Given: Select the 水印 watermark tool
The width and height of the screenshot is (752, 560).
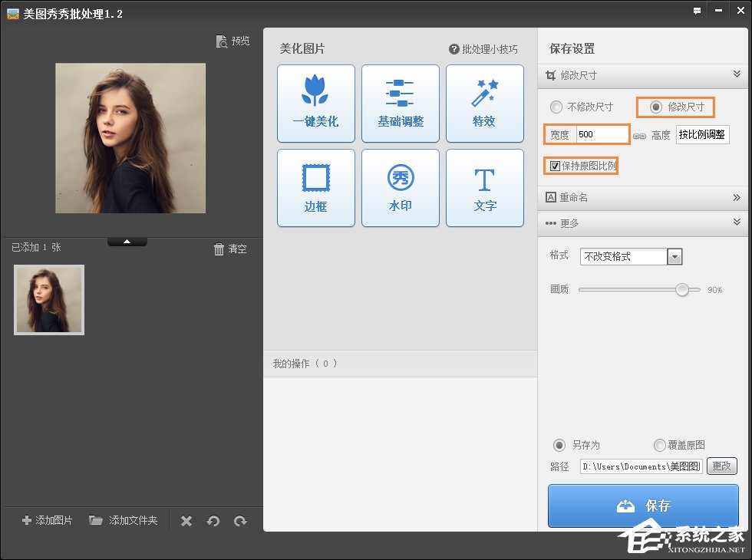Looking at the screenshot, I should tap(400, 188).
